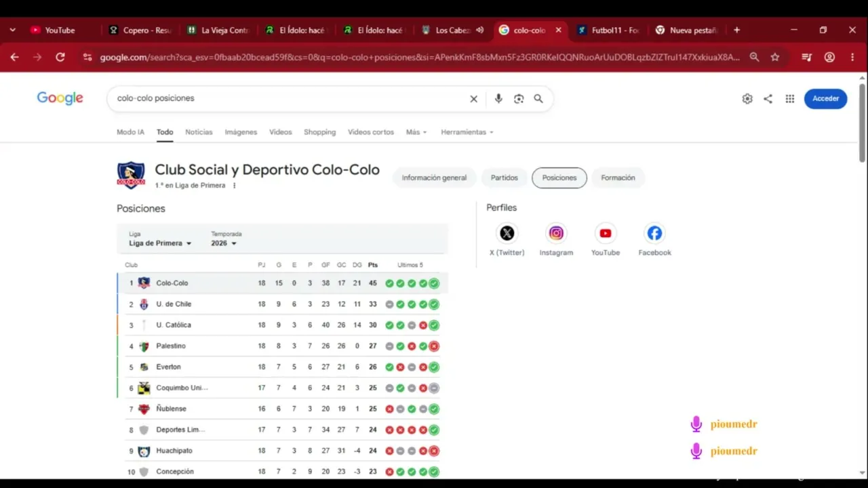The image size is (868, 488).
Task: Switch to the La Vieja Contr browser tab
Action: (x=219, y=30)
